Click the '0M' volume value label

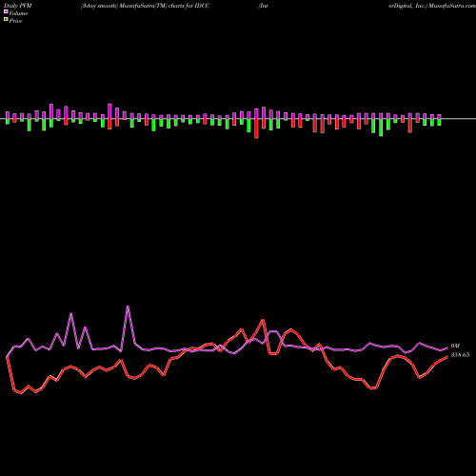455,346
